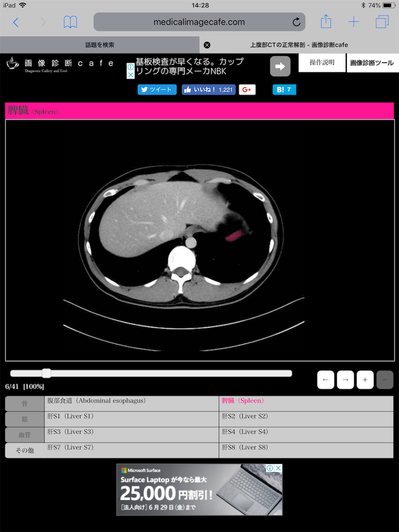Tap the gray arrow button on NBK ad
The image size is (399, 532).
point(280,66)
